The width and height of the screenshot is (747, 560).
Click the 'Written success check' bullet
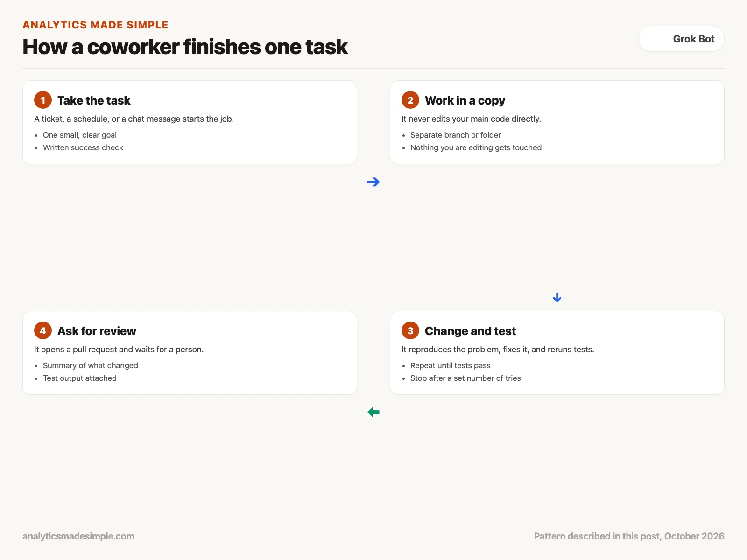83,147
